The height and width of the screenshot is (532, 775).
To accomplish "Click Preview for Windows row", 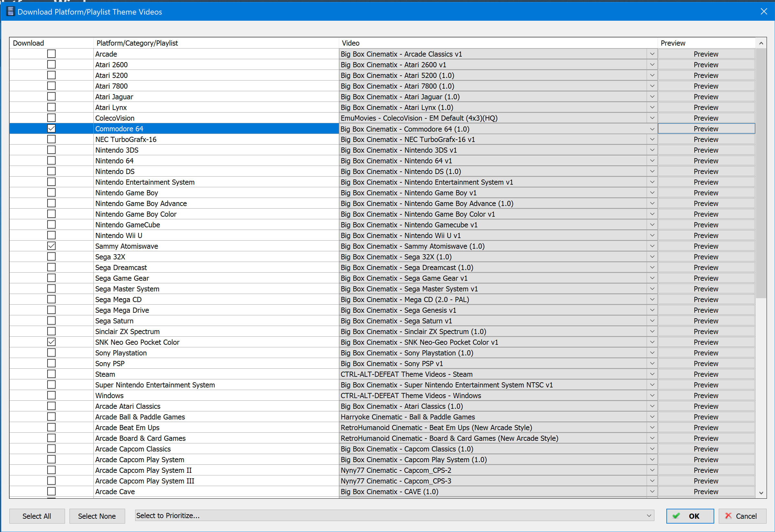I will click(706, 395).
